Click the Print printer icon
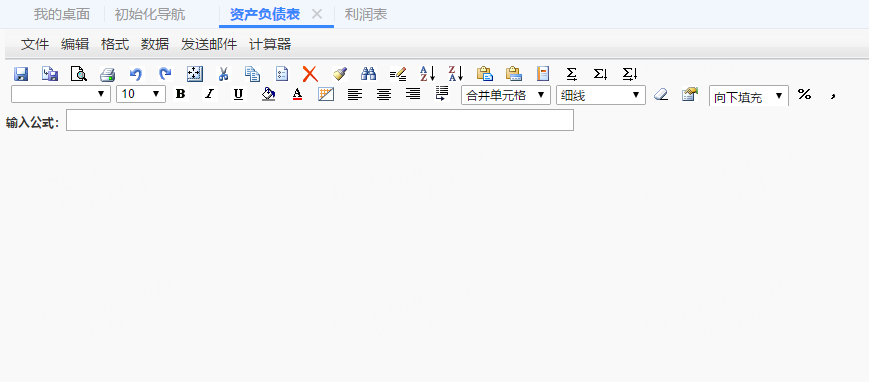 coord(108,74)
